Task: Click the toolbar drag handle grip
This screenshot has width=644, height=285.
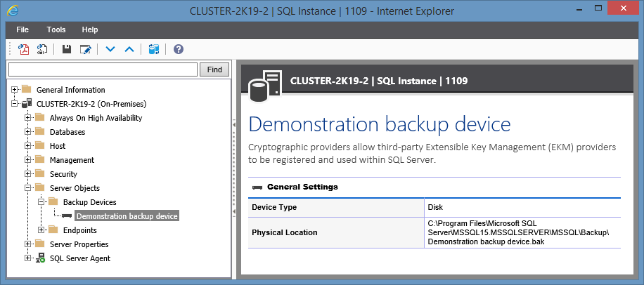Action: point(11,50)
